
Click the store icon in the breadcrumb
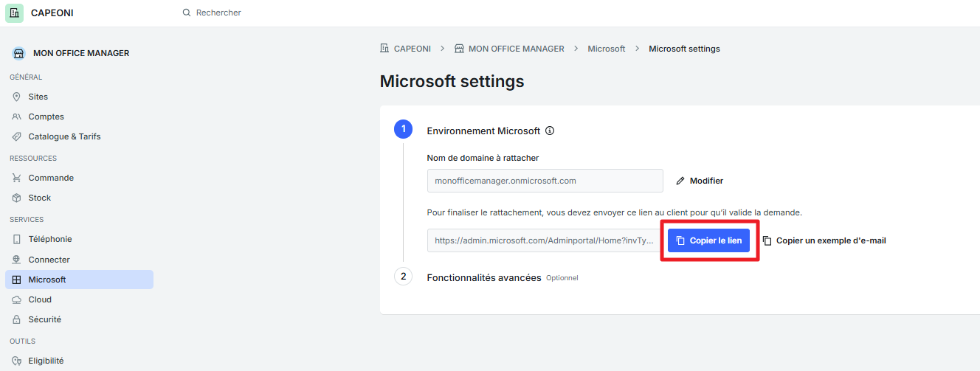pyautogui.click(x=459, y=49)
